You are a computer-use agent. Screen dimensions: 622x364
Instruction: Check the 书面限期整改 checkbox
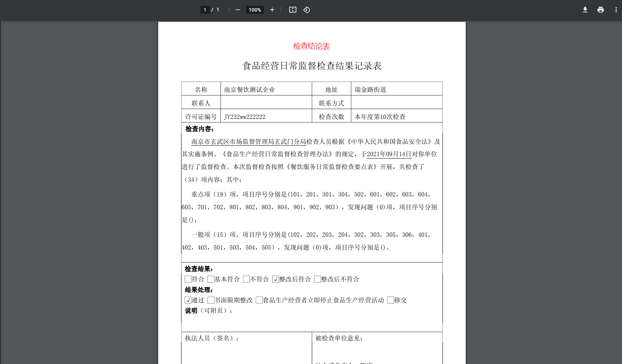click(211, 300)
